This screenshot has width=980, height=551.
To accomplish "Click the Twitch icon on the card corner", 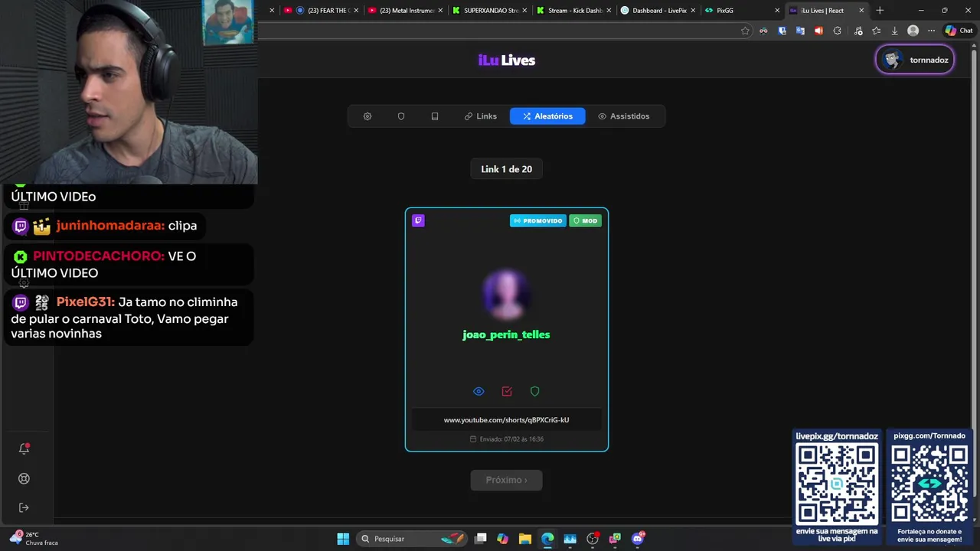I will (418, 220).
